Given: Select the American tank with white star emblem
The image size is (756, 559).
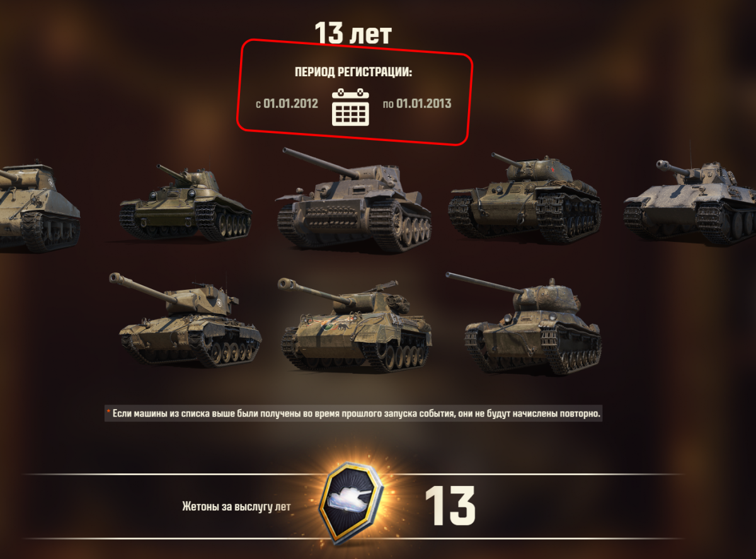Looking at the screenshot, I should tap(191, 320).
